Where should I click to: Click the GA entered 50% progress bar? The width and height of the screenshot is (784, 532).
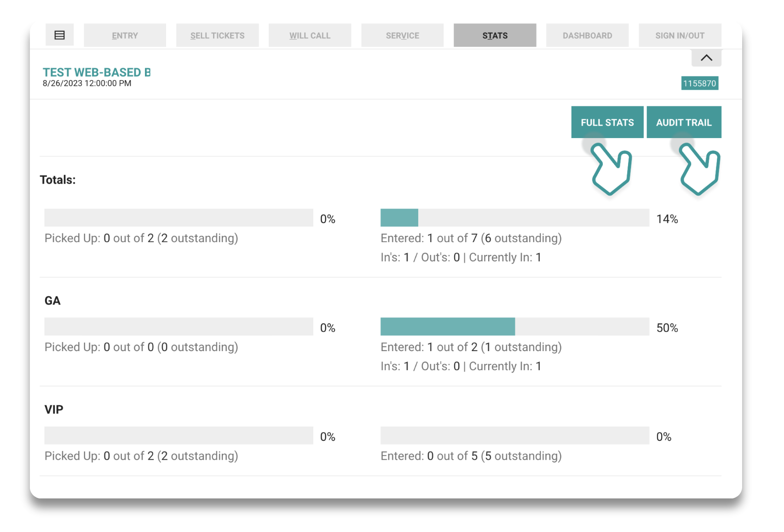515,326
